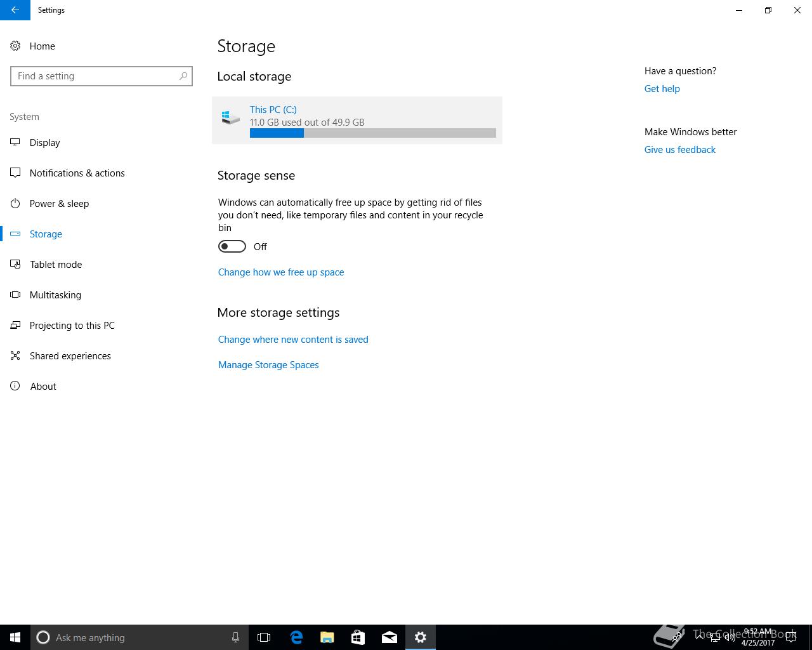Image resolution: width=812 pixels, height=650 pixels.
Task: Click the Tablet mode icon
Action: tap(15, 264)
